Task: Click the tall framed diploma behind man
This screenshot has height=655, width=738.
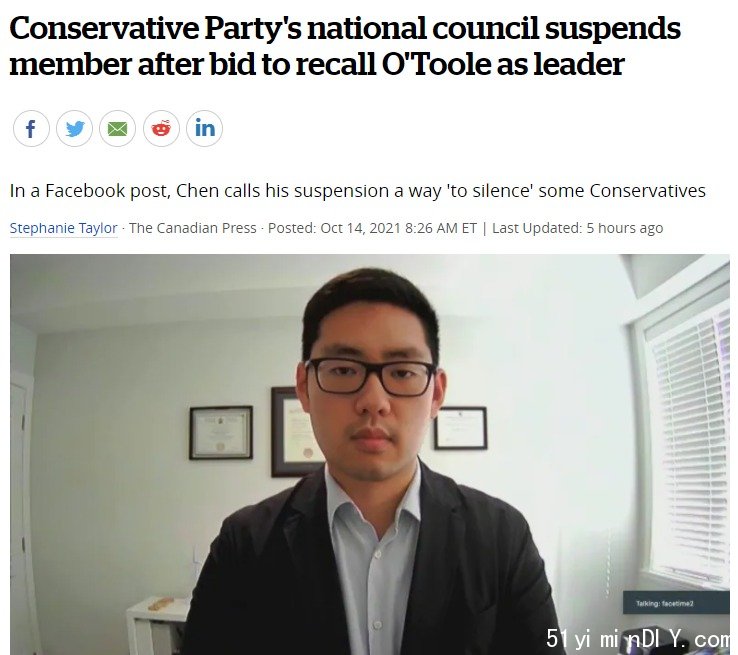Action: pos(294,432)
